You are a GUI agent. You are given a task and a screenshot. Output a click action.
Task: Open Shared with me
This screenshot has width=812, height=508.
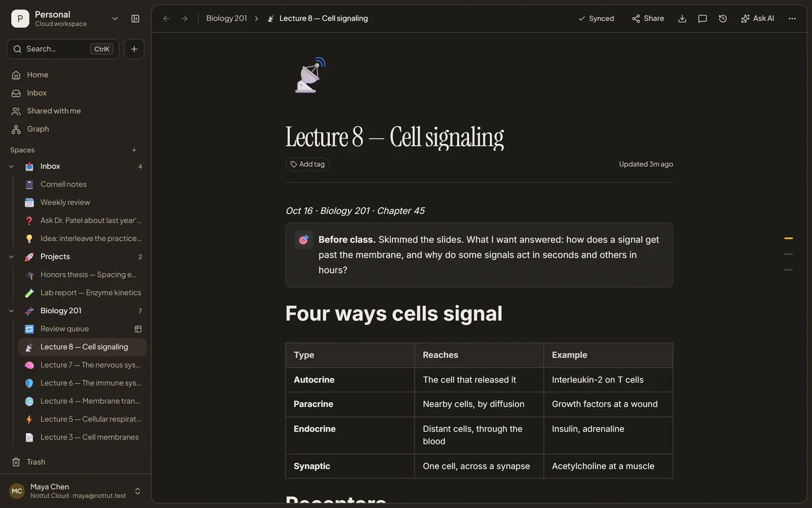(76, 111)
